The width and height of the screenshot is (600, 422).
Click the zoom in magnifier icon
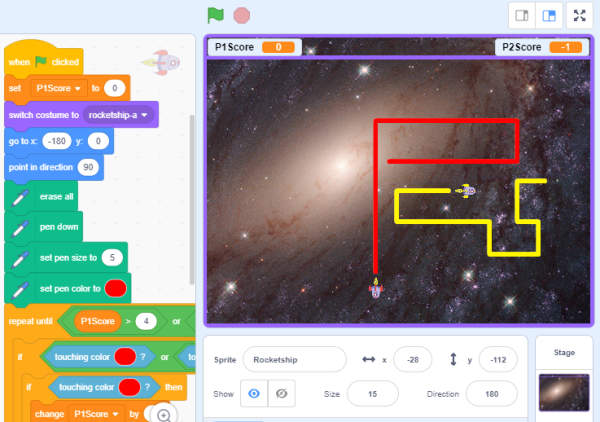164,414
